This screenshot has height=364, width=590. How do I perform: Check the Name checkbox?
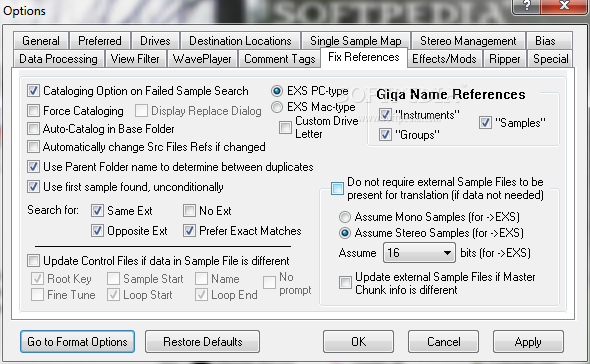click(x=201, y=279)
